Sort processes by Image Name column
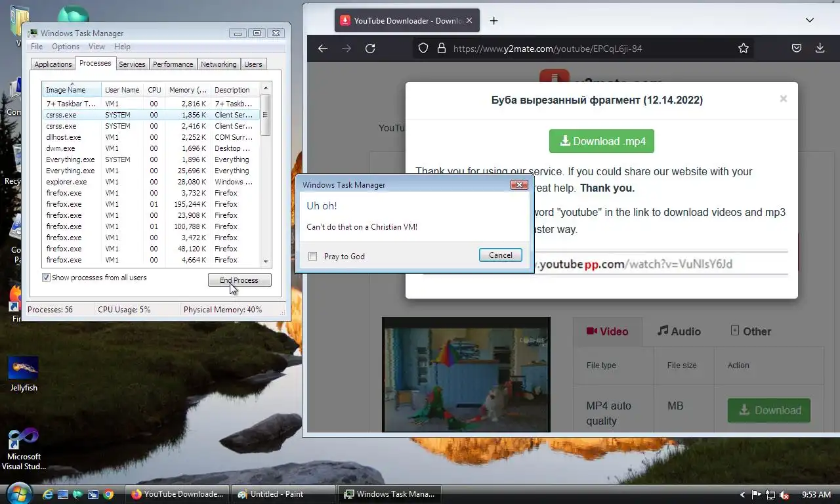Image resolution: width=840 pixels, height=504 pixels. tap(72, 90)
